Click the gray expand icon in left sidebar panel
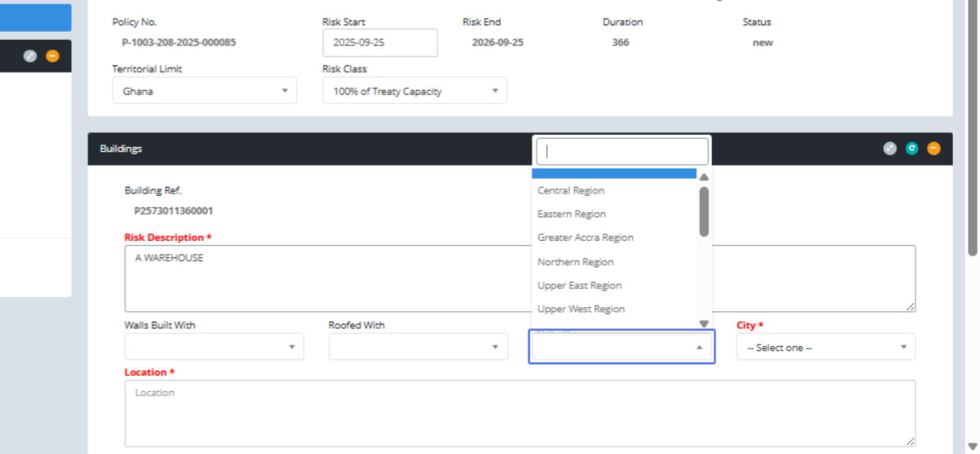The height and width of the screenshot is (454, 980). click(30, 56)
